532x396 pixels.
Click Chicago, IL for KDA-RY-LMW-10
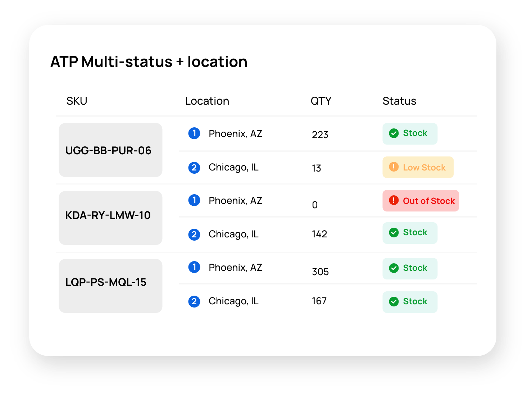click(233, 235)
